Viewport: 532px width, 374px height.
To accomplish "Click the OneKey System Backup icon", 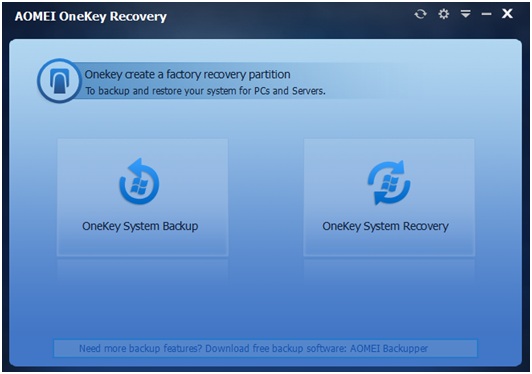I will tap(139, 182).
